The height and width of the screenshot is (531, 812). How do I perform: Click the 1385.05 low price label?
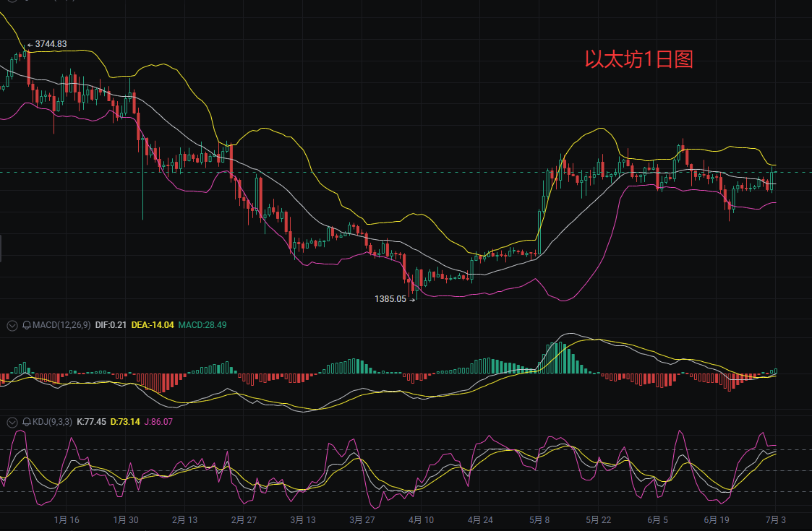pos(390,299)
